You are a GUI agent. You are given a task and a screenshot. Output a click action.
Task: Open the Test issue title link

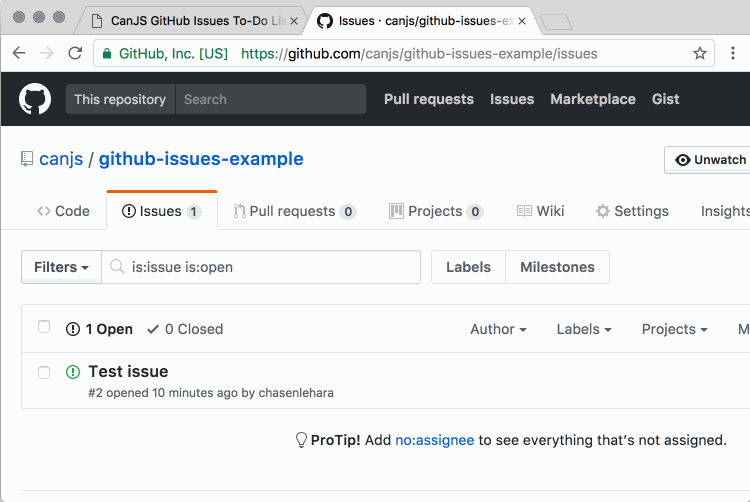click(128, 371)
